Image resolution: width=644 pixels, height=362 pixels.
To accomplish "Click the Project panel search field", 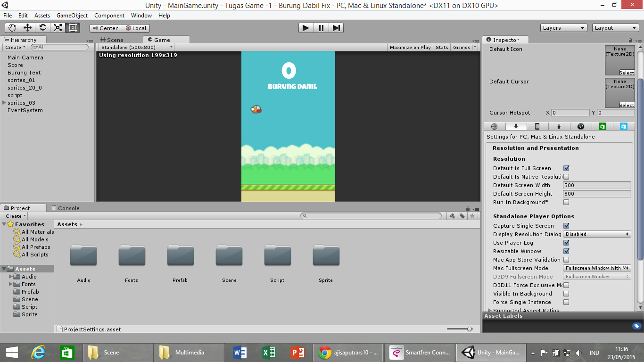I will pyautogui.click(x=371, y=216).
